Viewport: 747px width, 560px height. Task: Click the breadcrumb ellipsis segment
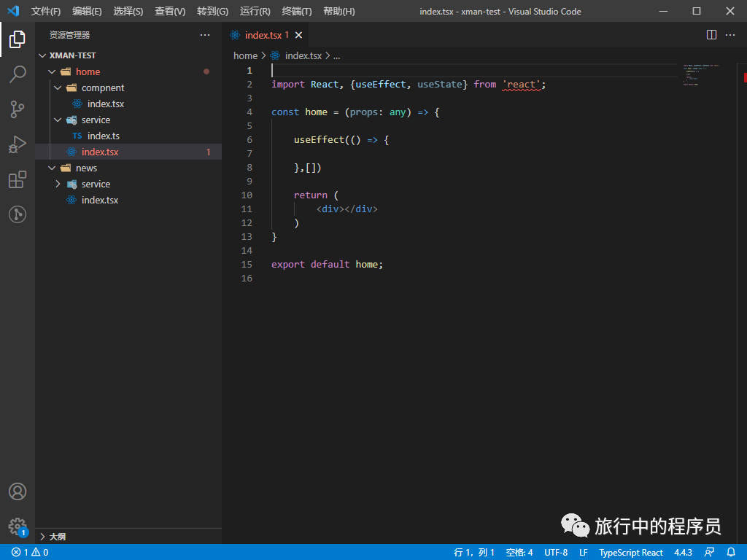[x=337, y=56]
